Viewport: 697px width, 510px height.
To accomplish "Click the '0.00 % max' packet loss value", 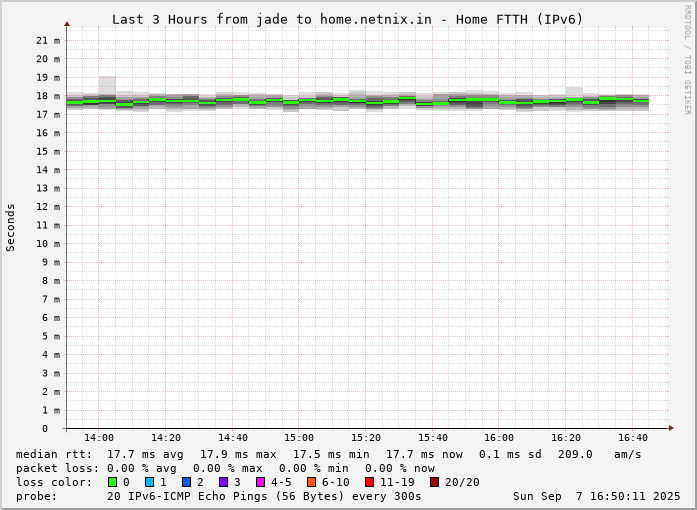I will (x=228, y=468).
